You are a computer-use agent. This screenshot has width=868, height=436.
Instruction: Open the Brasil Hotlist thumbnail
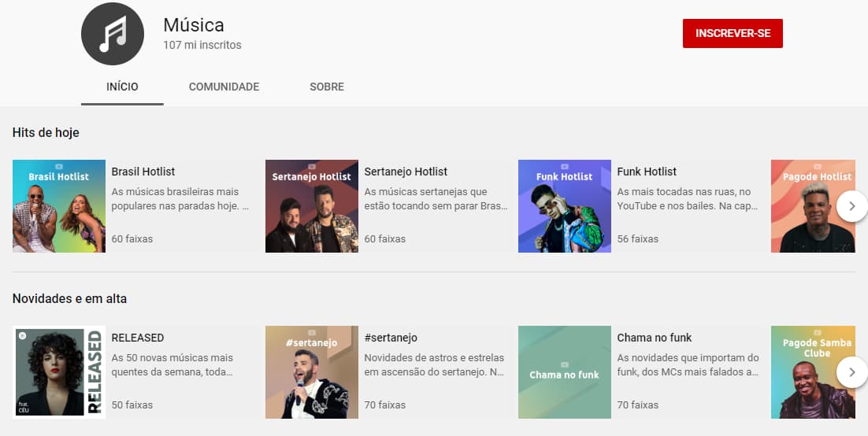(59, 206)
